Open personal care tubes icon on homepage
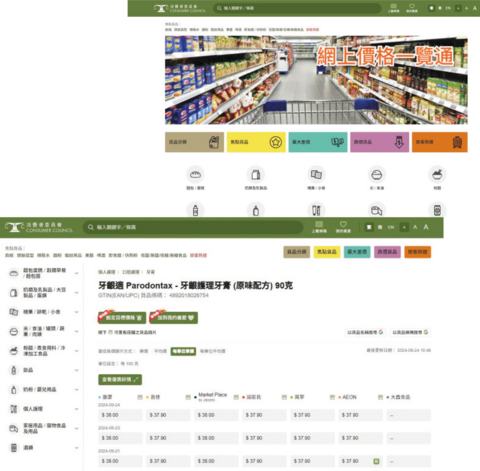The height and width of the screenshot is (471, 480). click(x=316, y=210)
